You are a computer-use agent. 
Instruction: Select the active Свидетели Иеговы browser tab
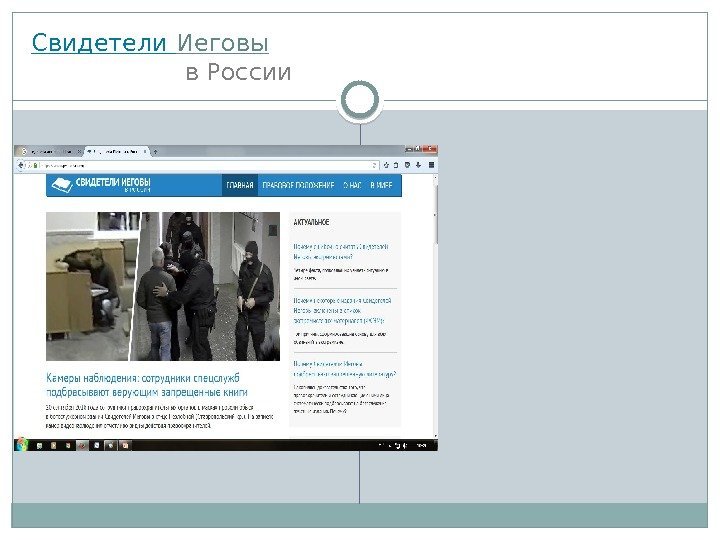[118, 152]
